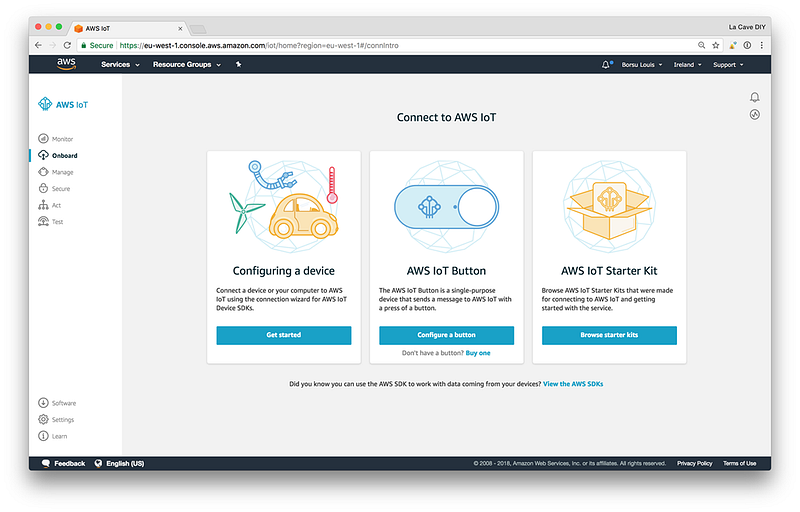This screenshot has width=800, height=512.
Task: Click the Configuring a device illustration
Action: (284, 206)
